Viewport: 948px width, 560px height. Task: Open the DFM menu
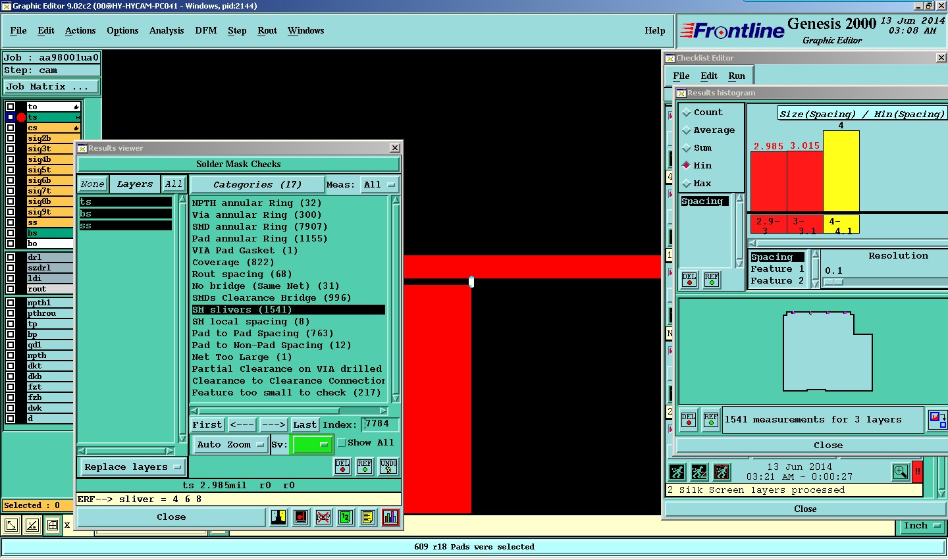(x=206, y=31)
